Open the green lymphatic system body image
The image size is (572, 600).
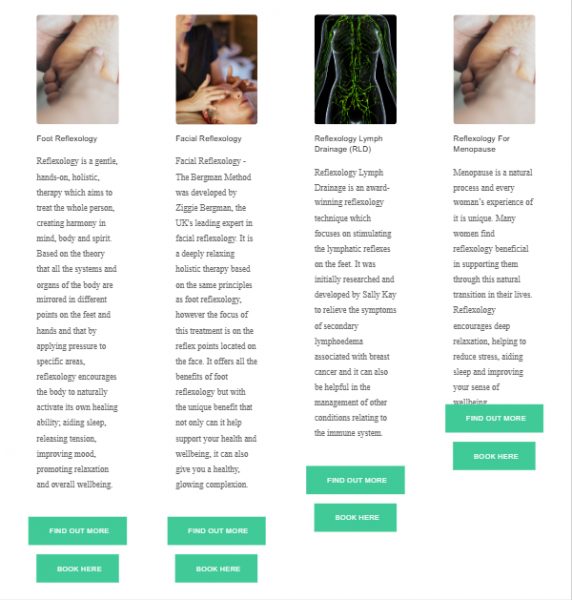[x=355, y=69]
